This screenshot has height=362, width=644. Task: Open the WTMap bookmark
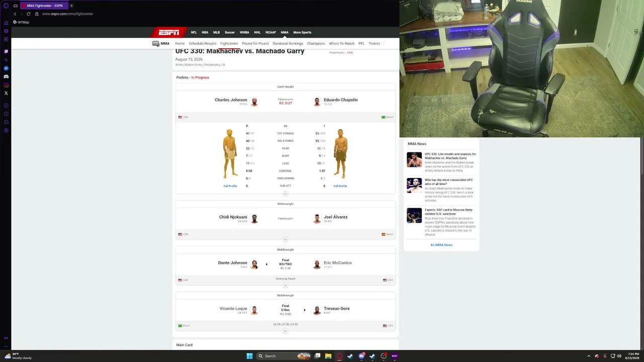[x=21, y=23]
